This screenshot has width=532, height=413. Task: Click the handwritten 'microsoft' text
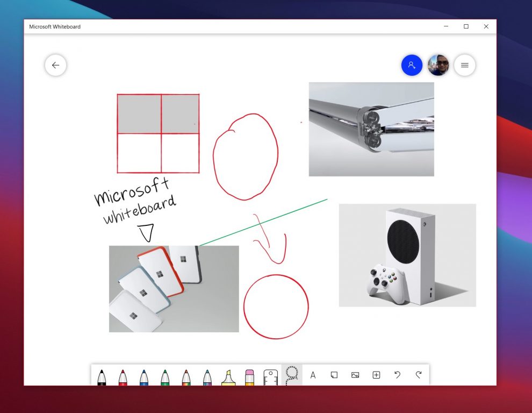click(132, 192)
